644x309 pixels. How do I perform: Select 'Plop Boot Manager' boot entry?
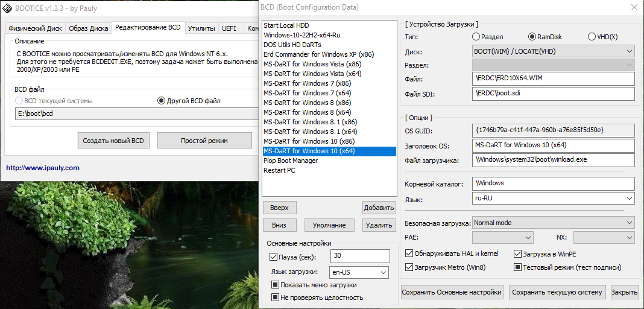pos(291,161)
